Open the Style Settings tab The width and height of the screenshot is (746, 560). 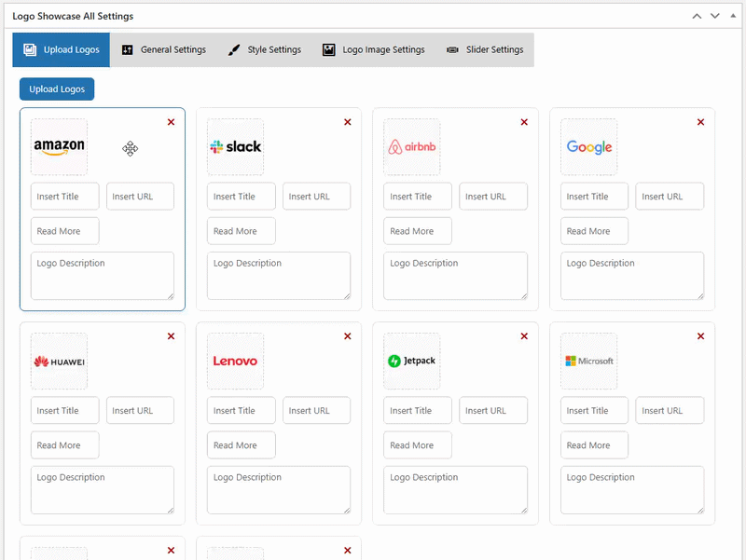point(265,50)
